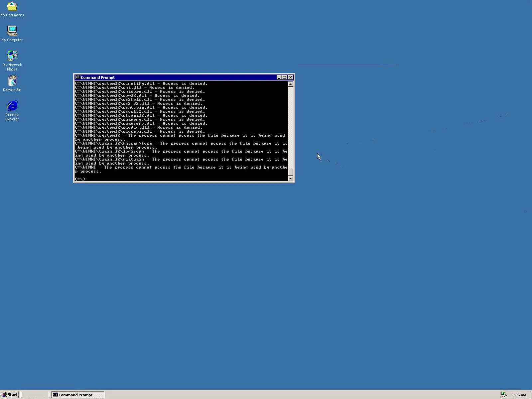Click the wzcsapi.dll access denied line
532x399 pixels.
(140, 131)
